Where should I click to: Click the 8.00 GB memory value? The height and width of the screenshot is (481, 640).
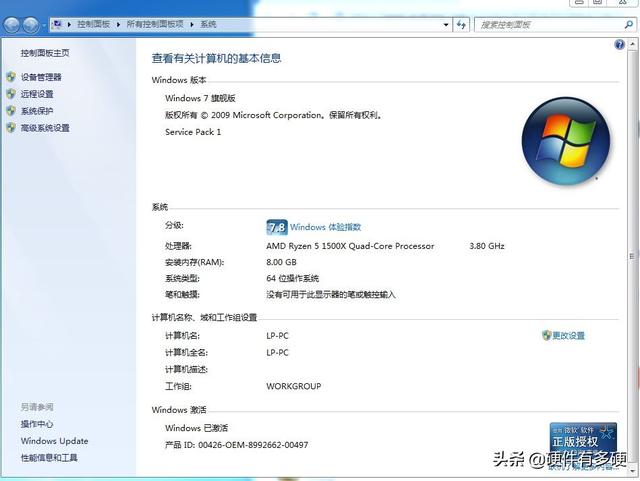[282, 262]
